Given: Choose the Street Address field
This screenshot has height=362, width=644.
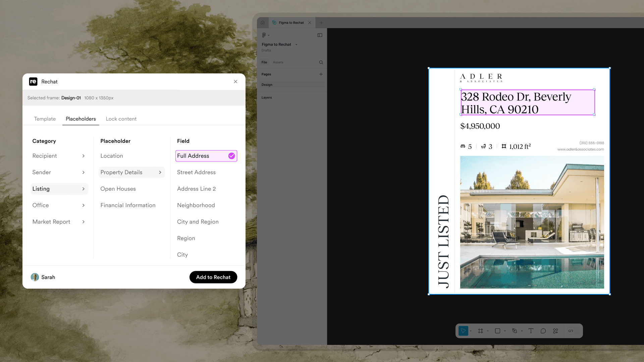Looking at the screenshot, I should (x=196, y=172).
